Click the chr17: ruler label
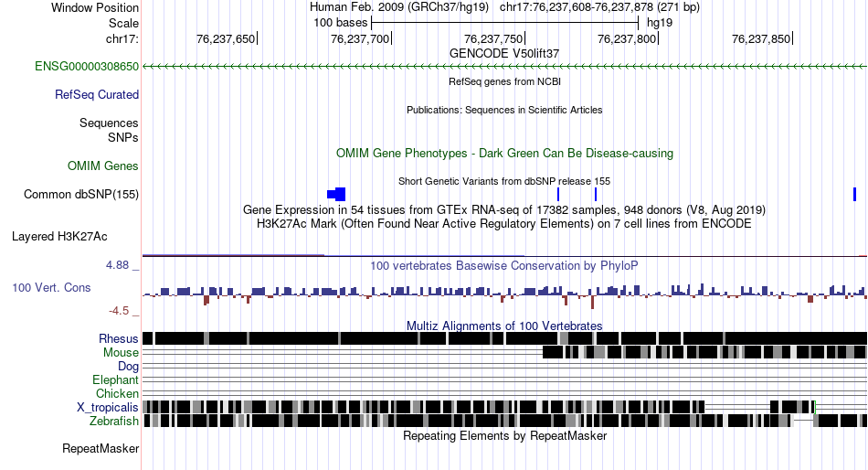Image resolution: width=868 pixels, height=470 pixels. (122, 38)
